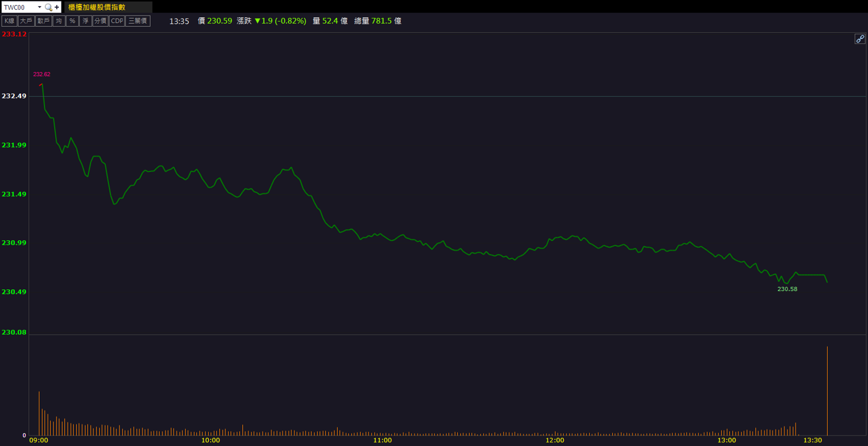The width and height of the screenshot is (868, 446).
Task: Open the TWC00 symbol dropdown arrow
Action: coord(40,7)
